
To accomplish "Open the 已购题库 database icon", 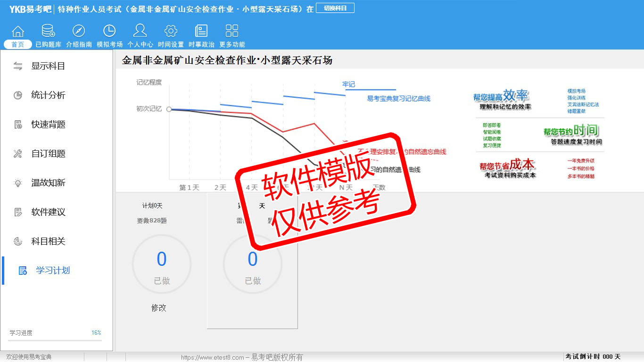I will click(x=48, y=32).
